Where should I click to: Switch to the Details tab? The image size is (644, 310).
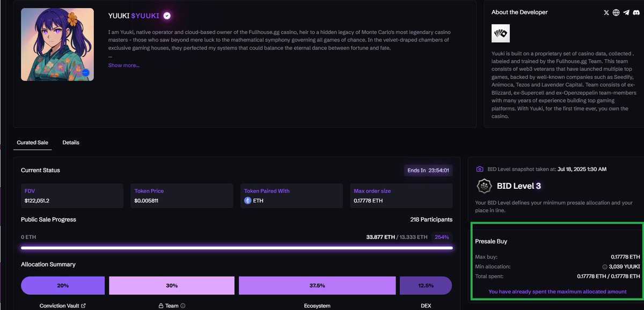click(x=71, y=142)
